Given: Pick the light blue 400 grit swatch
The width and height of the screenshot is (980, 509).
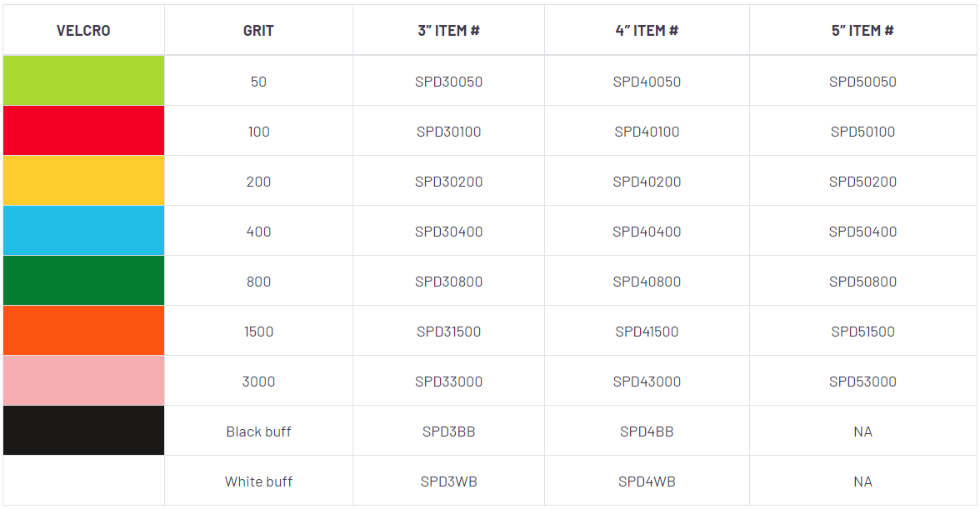Looking at the screenshot, I should 83,231.
